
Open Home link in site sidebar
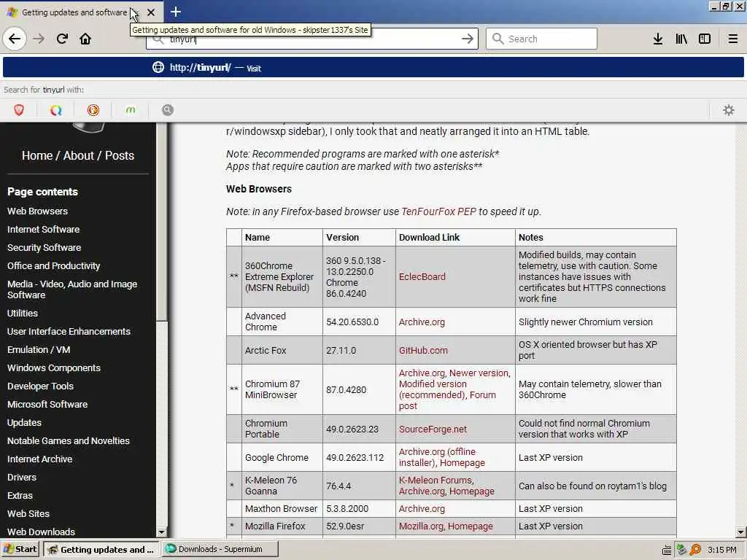pos(37,156)
